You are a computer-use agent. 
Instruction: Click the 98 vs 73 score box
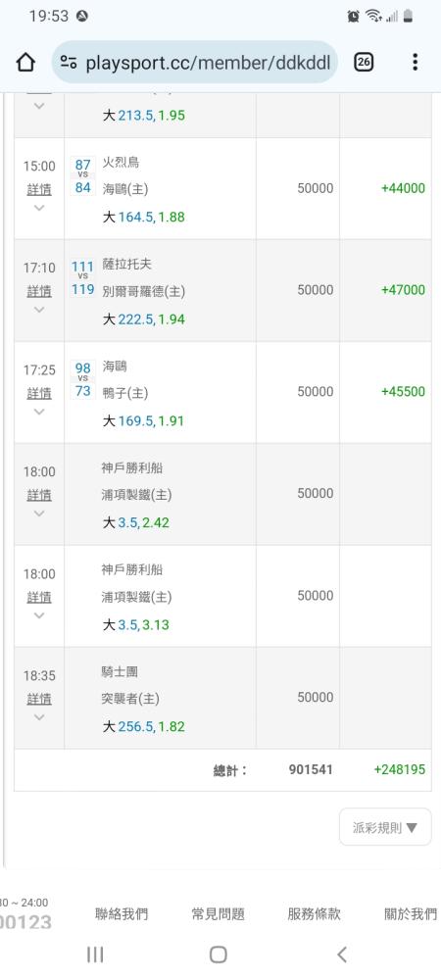tap(82, 380)
